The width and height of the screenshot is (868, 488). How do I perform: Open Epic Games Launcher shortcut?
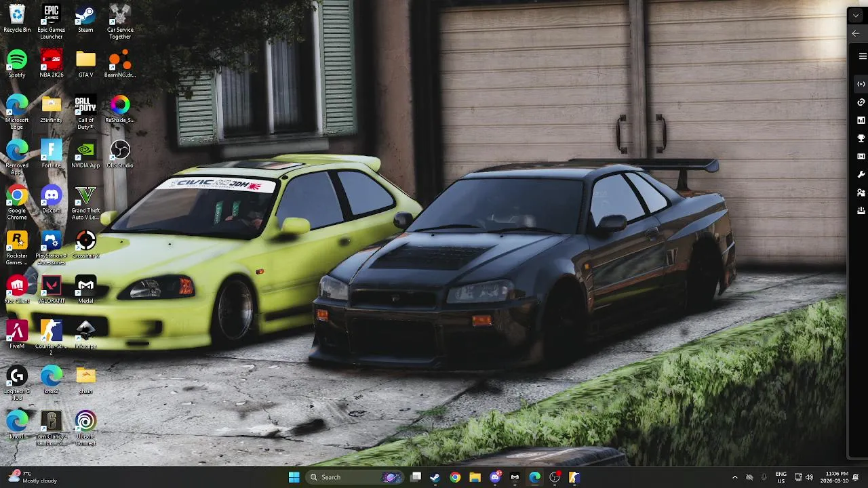[x=51, y=21]
